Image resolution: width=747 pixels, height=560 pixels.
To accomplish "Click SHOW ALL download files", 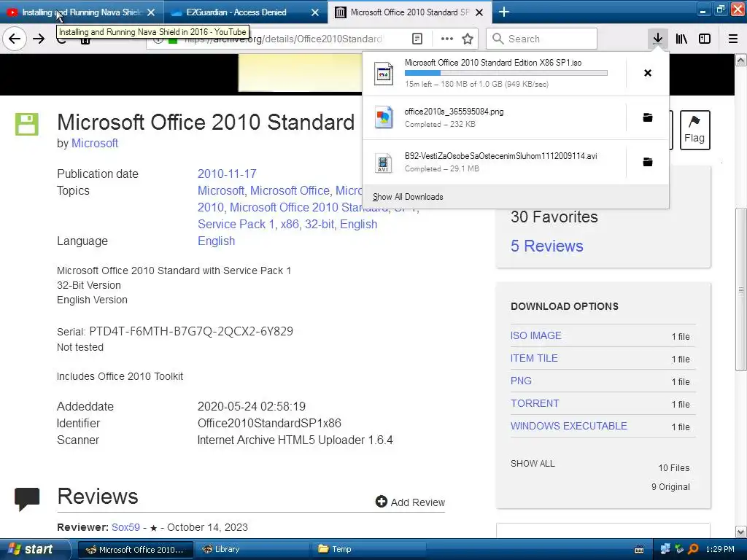I will (x=533, y=463).
